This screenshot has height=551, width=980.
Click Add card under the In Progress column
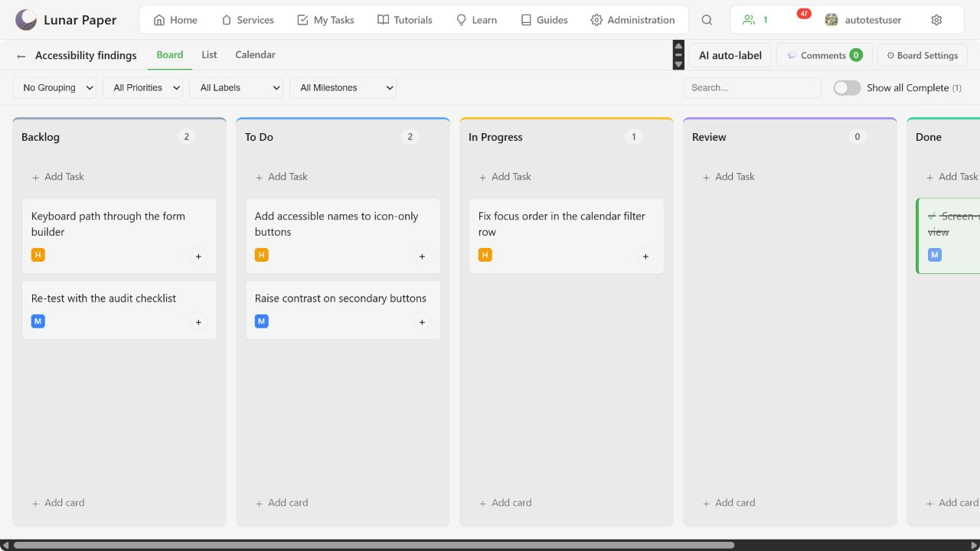pyautogui.click(x=567, y=503)
